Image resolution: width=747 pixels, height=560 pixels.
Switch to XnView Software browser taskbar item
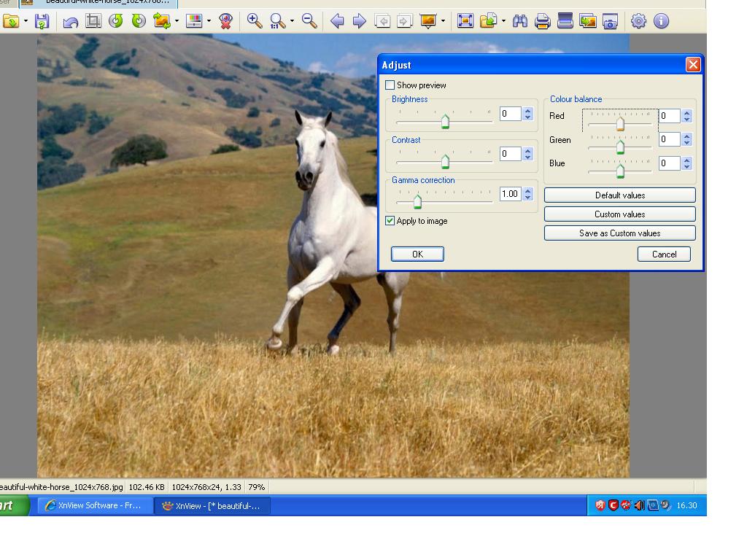pyautogui.click(x=95, y=506)
